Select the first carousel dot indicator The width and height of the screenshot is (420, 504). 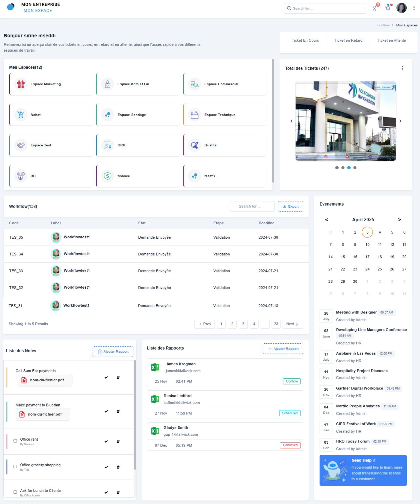pos(337,168)
